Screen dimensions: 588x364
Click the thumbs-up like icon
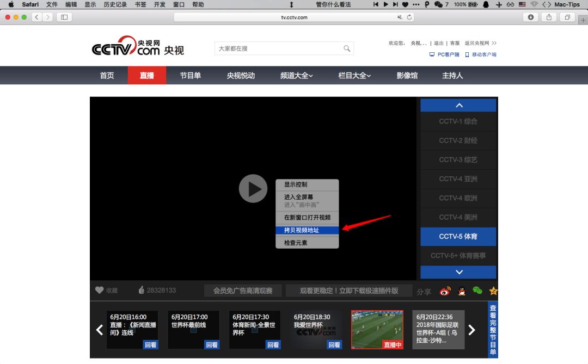[x=141, y=291]
